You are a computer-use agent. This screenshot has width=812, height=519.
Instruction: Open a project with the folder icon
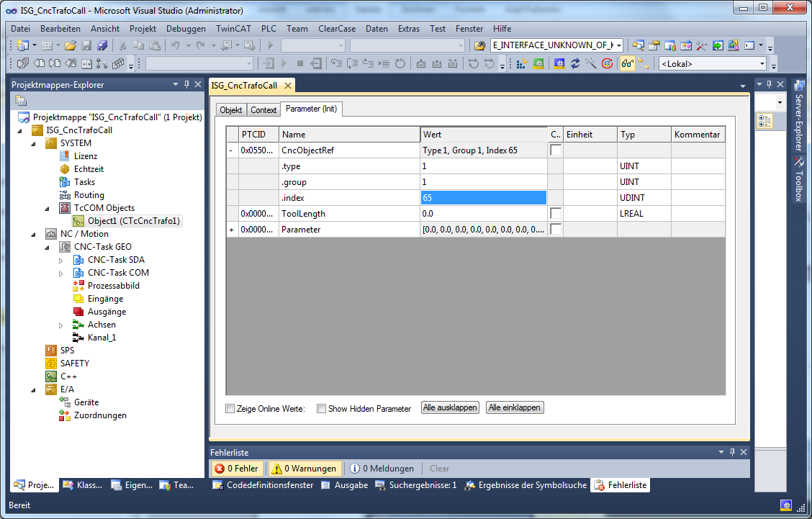click(x=70, y=45)
